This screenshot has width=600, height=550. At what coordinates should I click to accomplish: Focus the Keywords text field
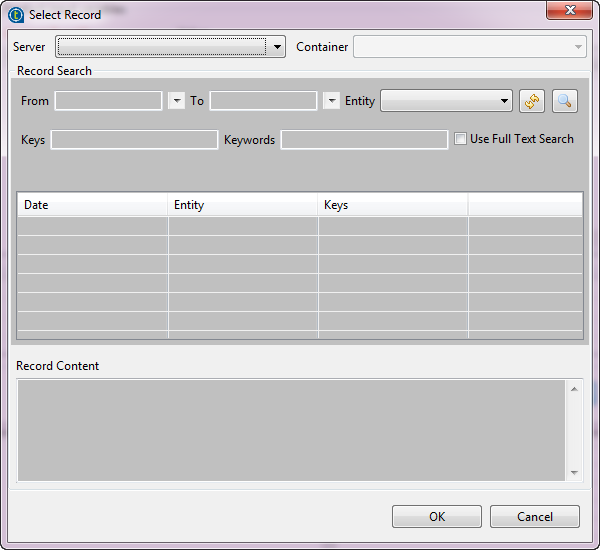[x=364, y=140]
